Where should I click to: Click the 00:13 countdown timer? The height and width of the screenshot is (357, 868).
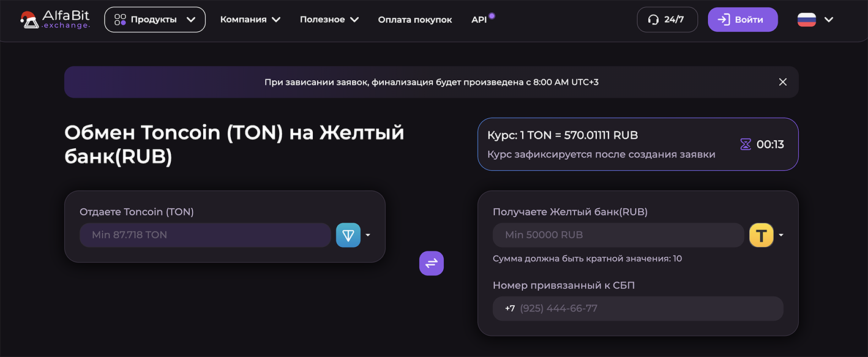[770, 145]
